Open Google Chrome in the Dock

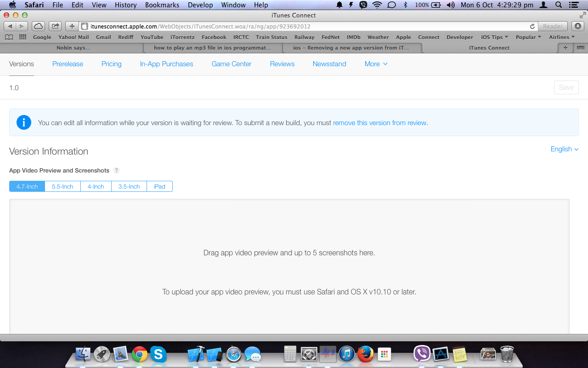(x=140, y=354)
